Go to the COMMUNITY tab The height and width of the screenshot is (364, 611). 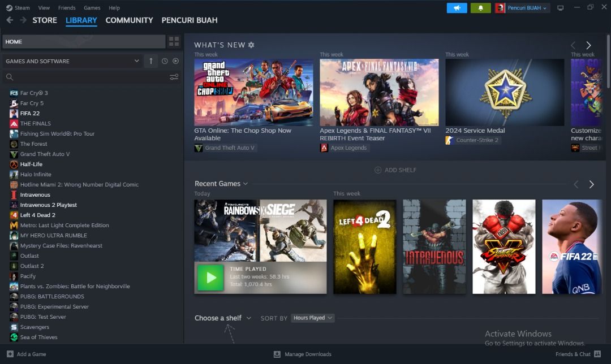pos(130,20)
